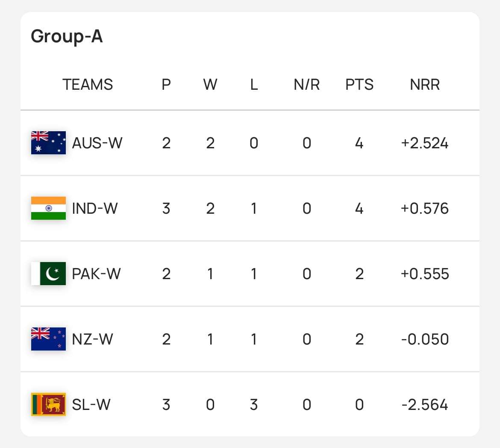Open the NZ-W team entry
This screenshot has height=448, width=500.
(x=92, y=339)
